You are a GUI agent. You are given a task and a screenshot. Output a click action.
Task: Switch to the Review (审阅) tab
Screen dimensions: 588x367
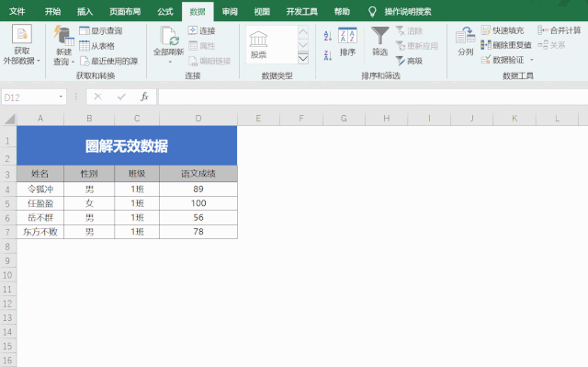coord(230,12)
